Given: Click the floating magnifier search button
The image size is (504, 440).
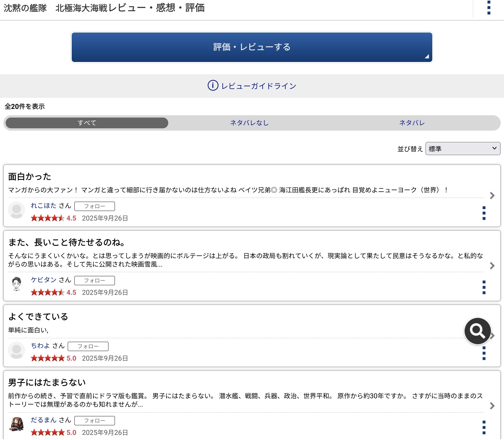Looking at the screenshot, I should click(x=477, y=331).
